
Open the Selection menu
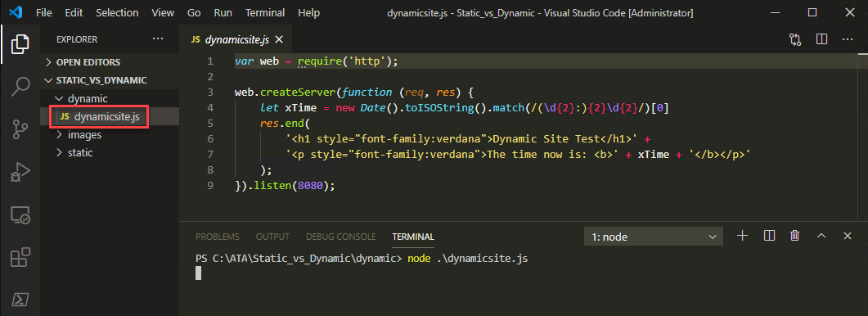coord(117,12)
